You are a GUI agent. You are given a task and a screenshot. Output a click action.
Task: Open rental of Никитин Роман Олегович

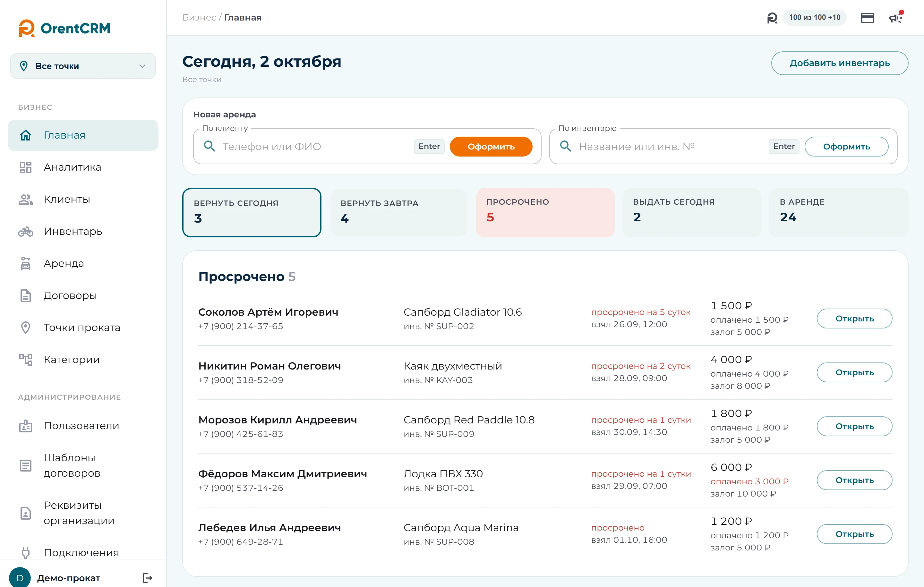coord(855,372)
